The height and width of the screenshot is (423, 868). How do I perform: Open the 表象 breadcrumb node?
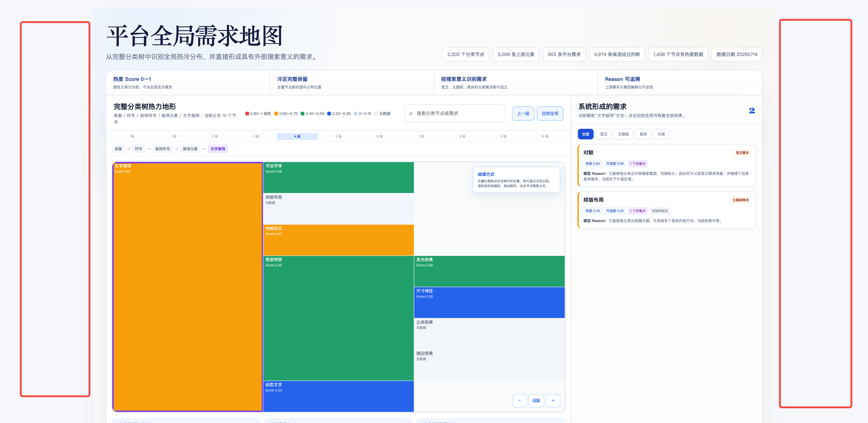tap(118, 149)
